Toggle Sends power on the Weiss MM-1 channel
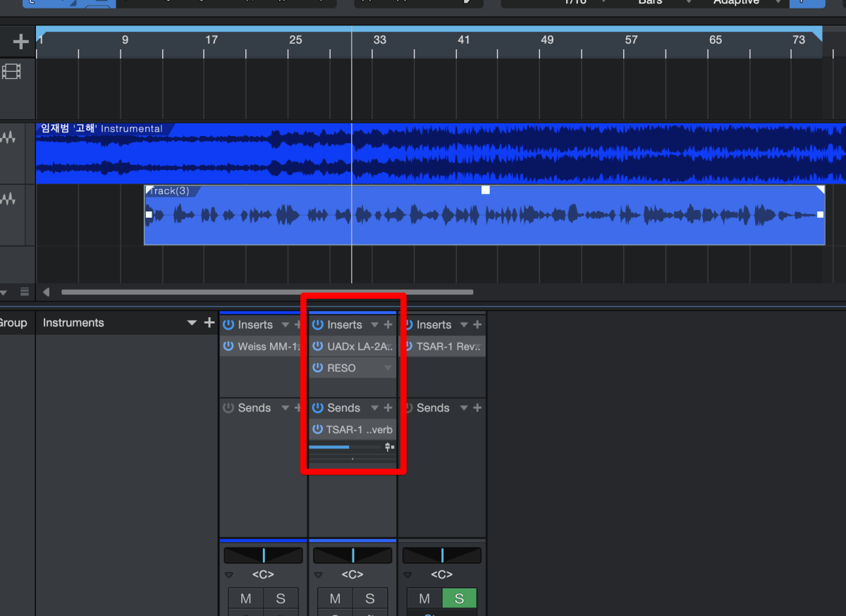846x616 pixels. point(228,408)
